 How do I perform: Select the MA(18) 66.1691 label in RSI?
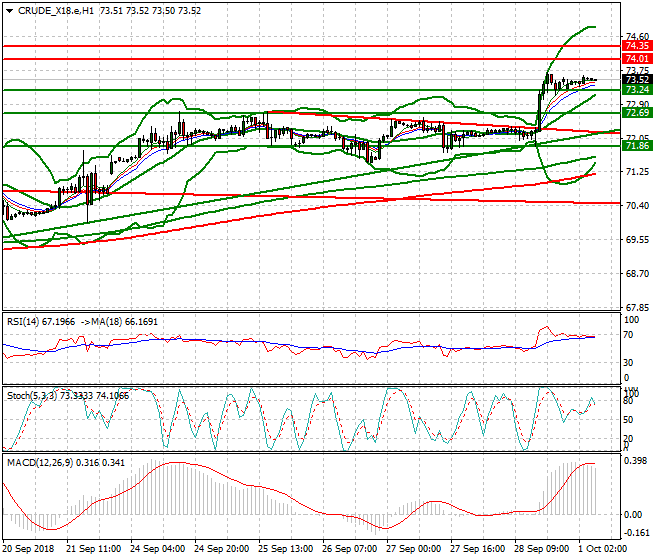[x=124, y=322]
